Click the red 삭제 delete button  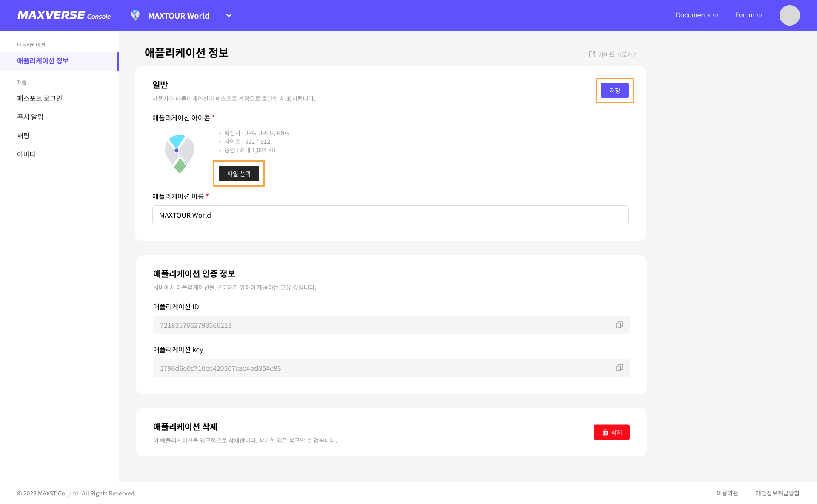tap(611, 433)
